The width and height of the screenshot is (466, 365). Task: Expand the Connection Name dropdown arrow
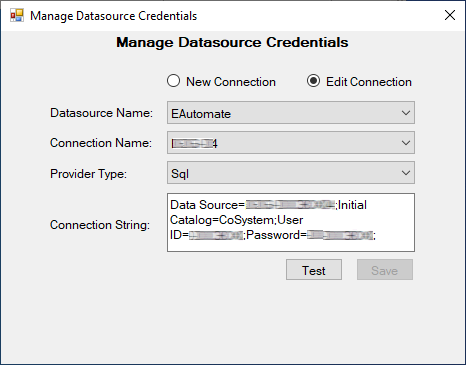pyautogui.click(x=406, y=143)
